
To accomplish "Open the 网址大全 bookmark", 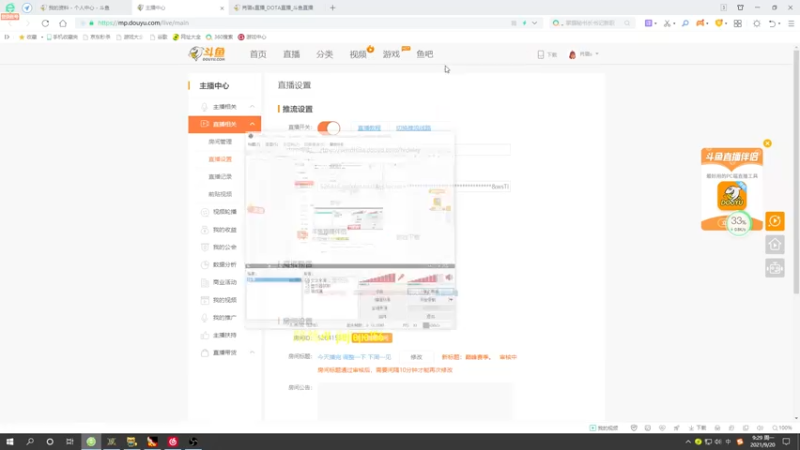I will coord(187,37).
